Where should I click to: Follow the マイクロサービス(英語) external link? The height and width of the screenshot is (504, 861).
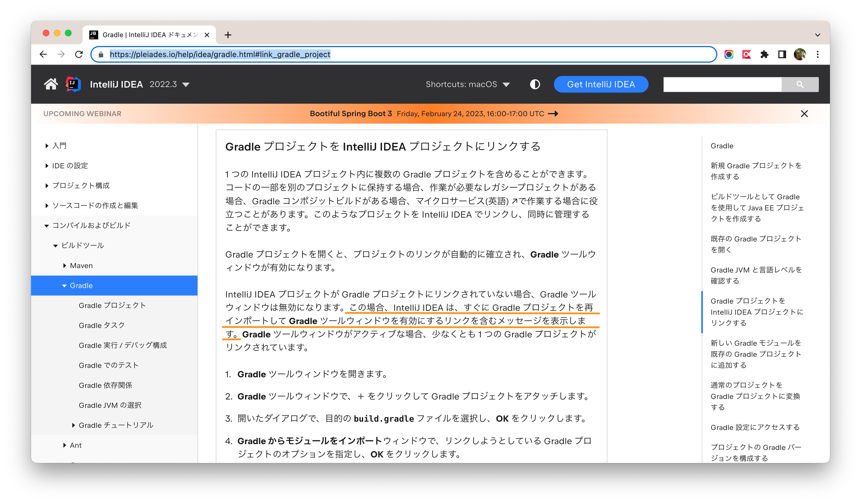tap(466, 201)
